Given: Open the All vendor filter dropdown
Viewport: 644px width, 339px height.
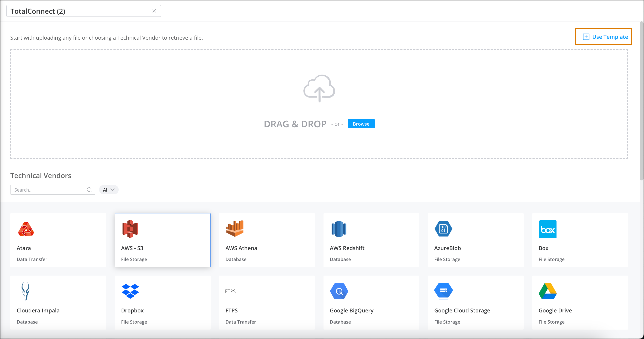Looking at the screenshot, I should (109, 190).
